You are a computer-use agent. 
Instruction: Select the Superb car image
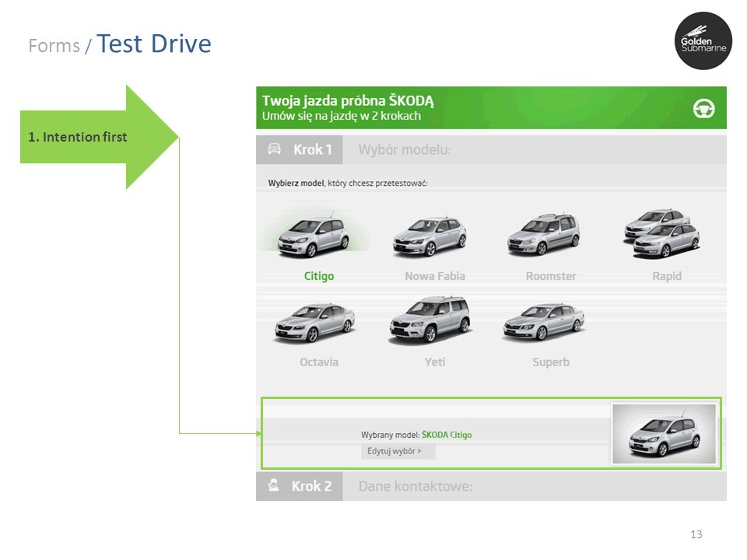click(544, 323)
